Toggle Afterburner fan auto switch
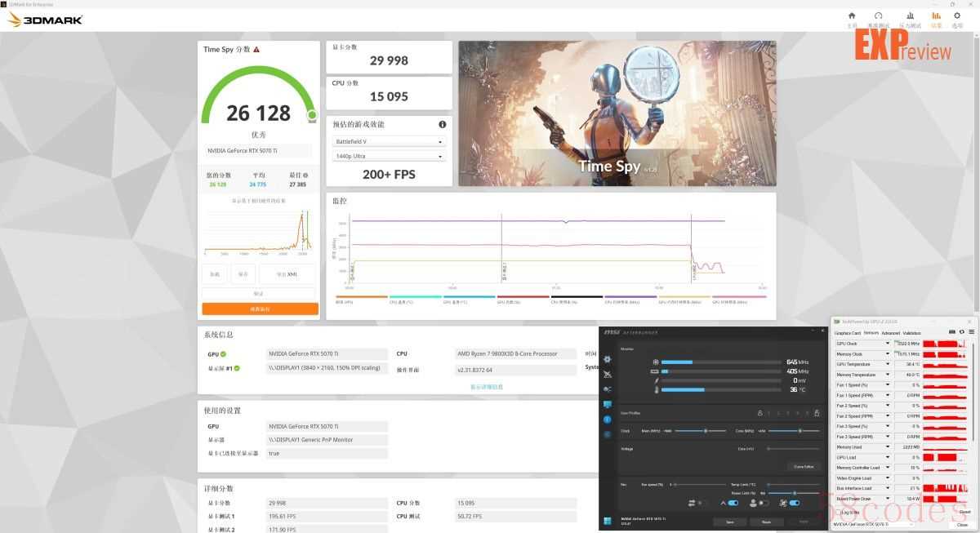The image size is (980, 533). 733,503
